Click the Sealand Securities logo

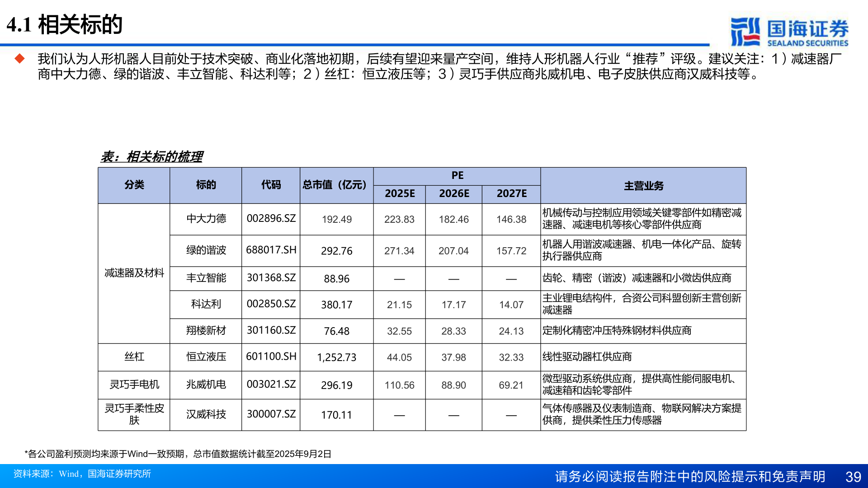click(x=789, y=32)
